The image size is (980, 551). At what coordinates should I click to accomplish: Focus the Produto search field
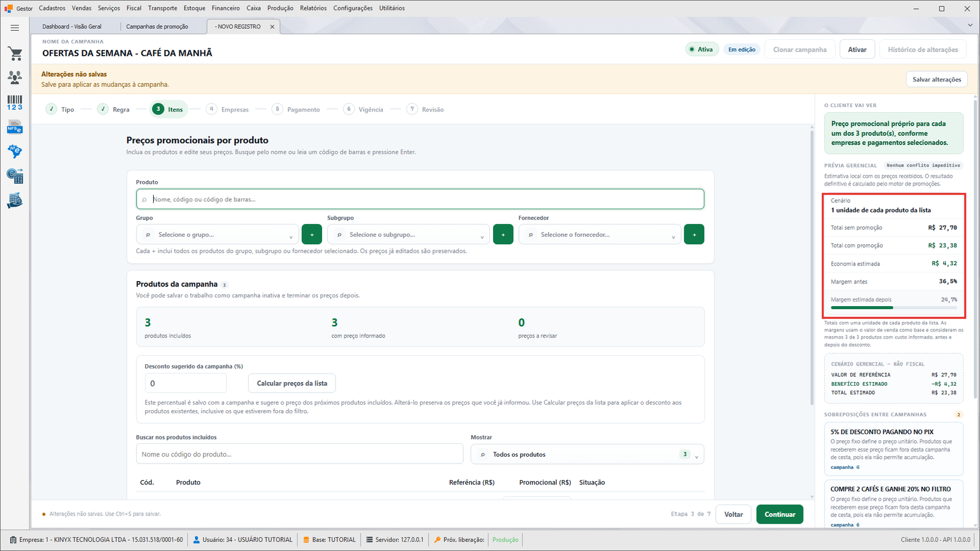click(x=420, y=199)
